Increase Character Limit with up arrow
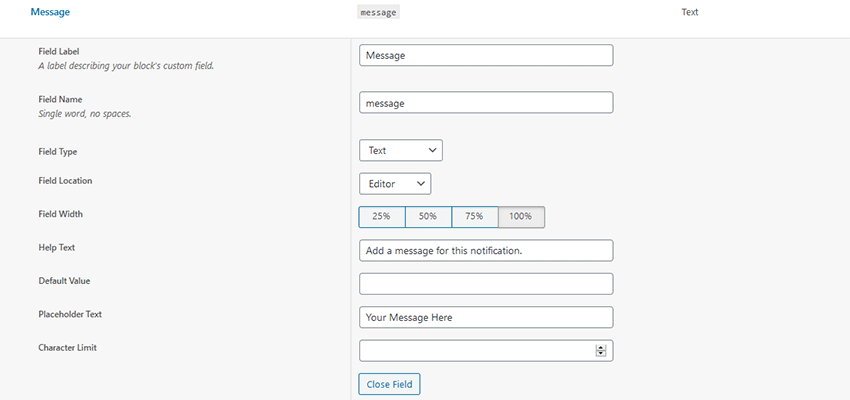The width and height of the screenshot is (850, 400). coord(601,347)
